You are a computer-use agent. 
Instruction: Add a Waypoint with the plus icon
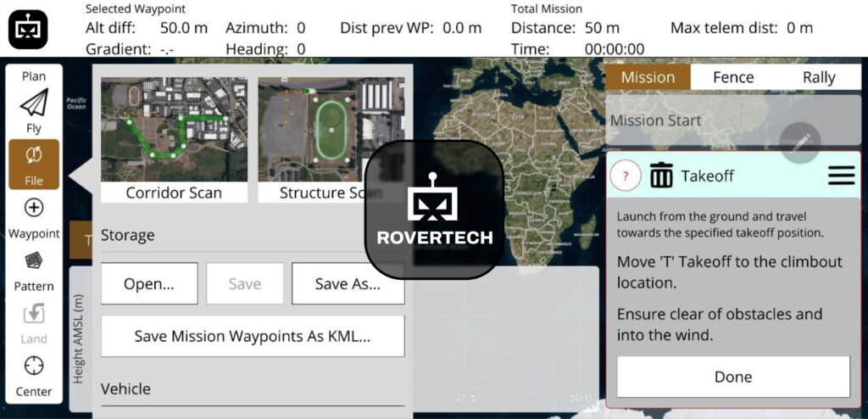(x=34, y=208)
